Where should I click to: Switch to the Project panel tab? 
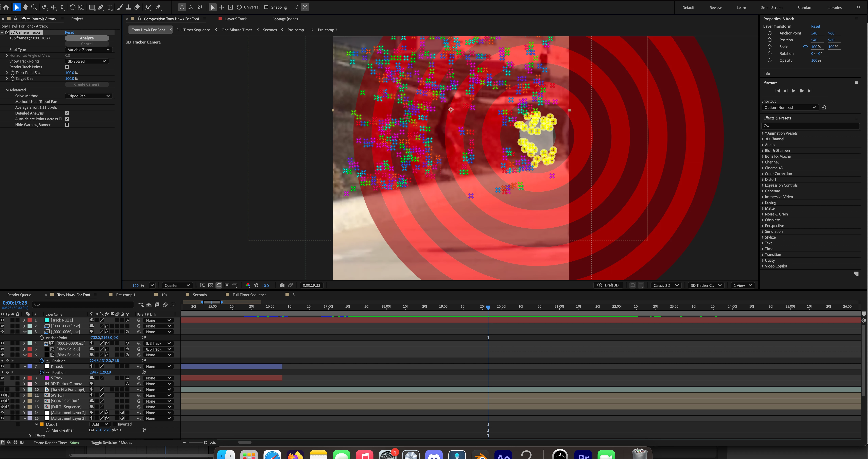(x=77, y=19)
